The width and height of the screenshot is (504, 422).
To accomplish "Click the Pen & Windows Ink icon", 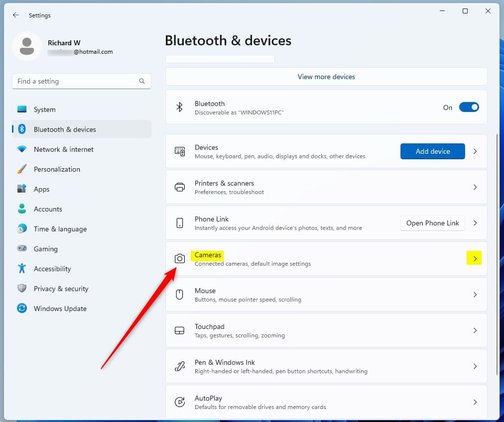I will [x=180, y=366].
